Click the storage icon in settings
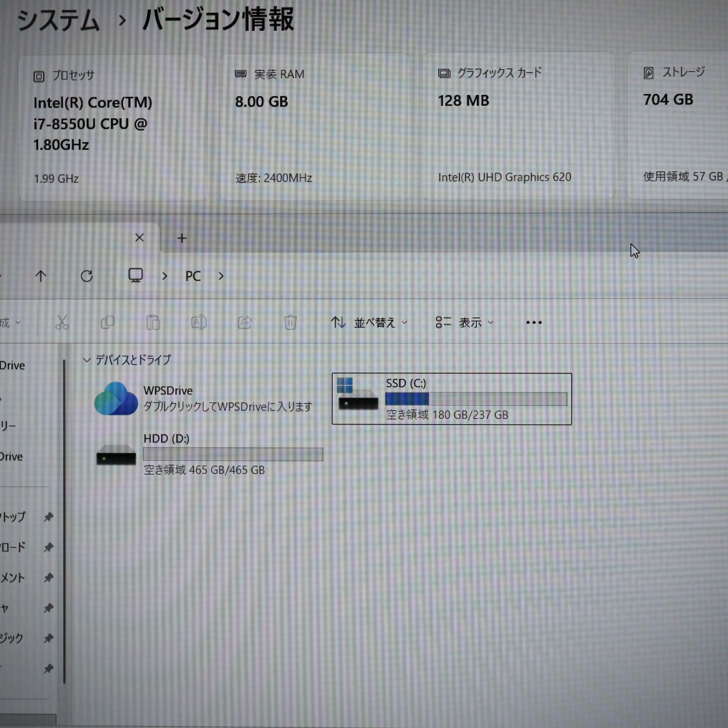Screen dimensions: 728x728 pyautogui.click(x=649, y=73)
